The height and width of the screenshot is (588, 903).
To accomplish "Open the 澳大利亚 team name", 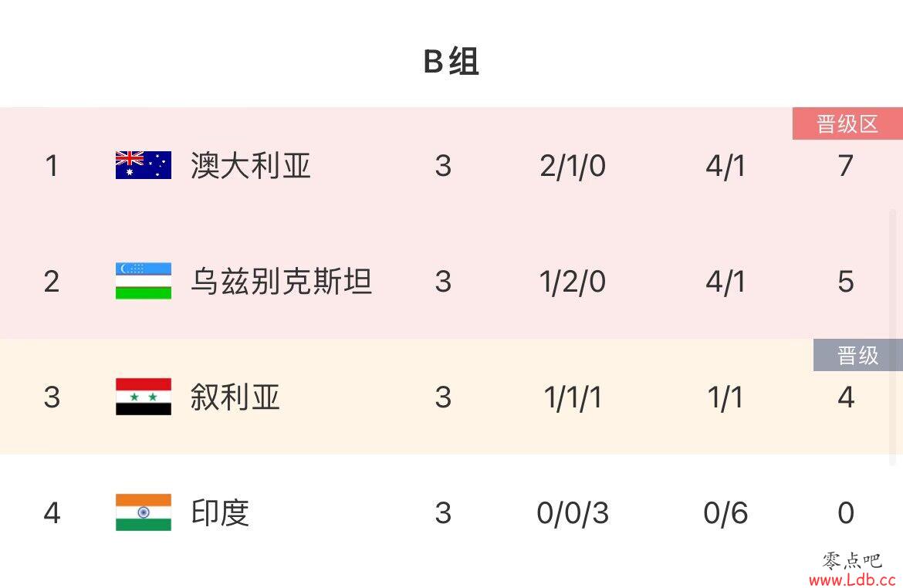I will (x=251, y=166).
